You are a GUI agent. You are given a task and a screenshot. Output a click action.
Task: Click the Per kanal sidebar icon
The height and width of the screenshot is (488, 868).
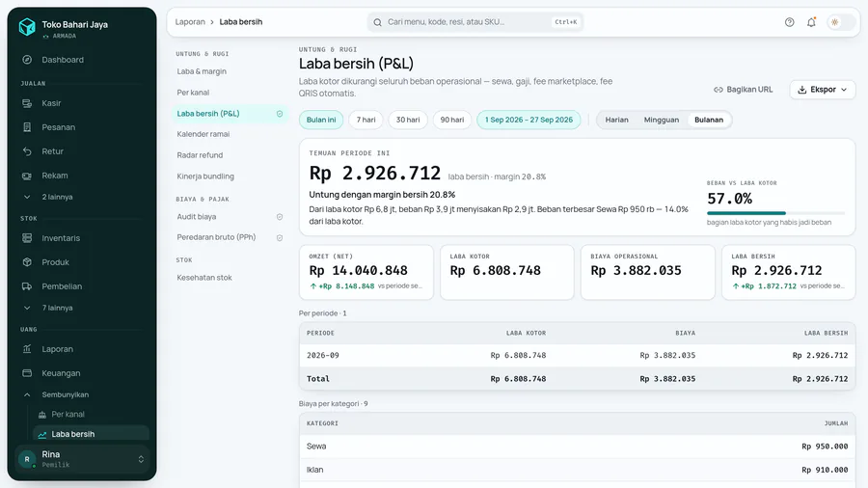[x=42, y=415]
